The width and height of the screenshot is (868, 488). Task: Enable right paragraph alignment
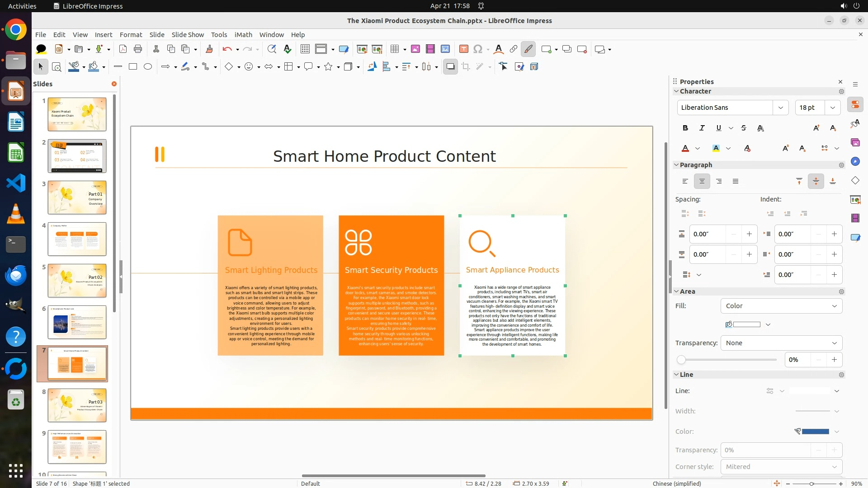pos(719,182)
